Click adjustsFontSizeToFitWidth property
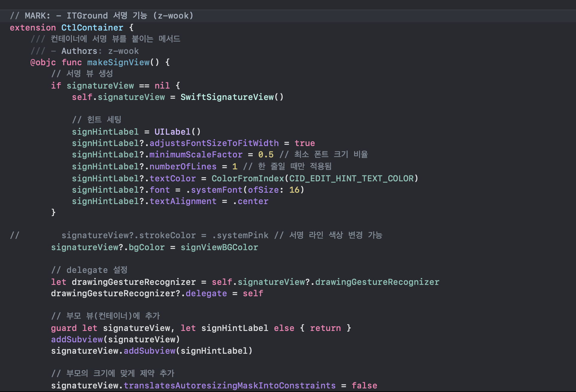576x392 pixels. (x=214, y=143)
